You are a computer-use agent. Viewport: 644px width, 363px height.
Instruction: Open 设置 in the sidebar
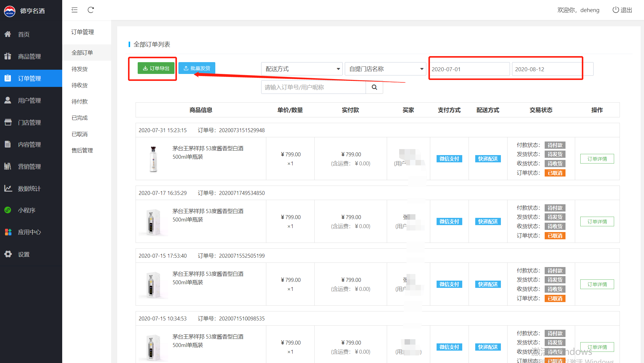tap(31, 254)
